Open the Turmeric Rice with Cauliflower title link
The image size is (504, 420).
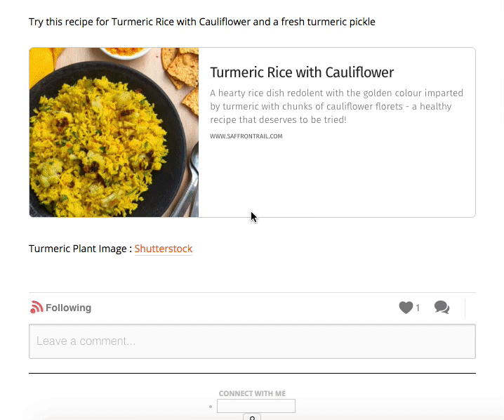[302, 72]
